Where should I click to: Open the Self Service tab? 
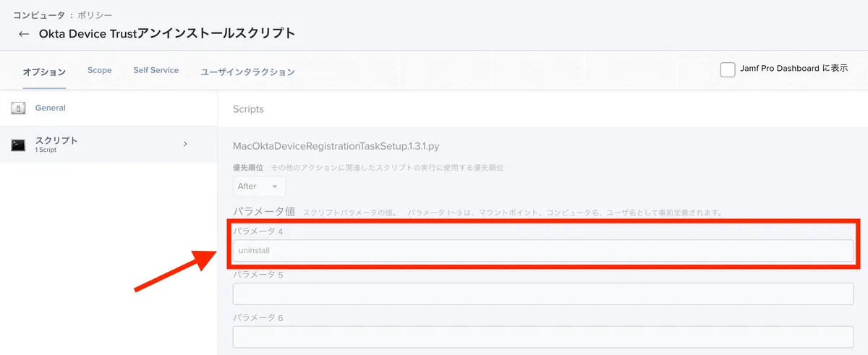click(x=156, y=71)
